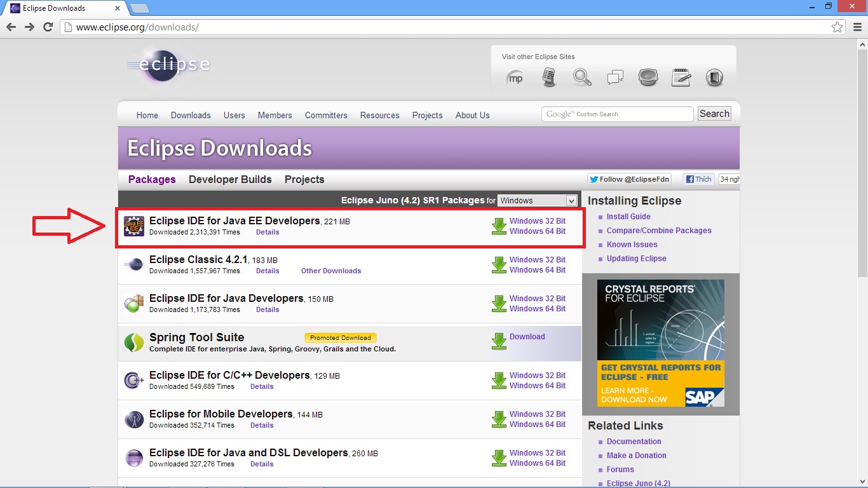The width and height of the screenshot is (868, 488).
Task: Click Spring Tool Suite Download link
Action: click(x=527, y=337)
